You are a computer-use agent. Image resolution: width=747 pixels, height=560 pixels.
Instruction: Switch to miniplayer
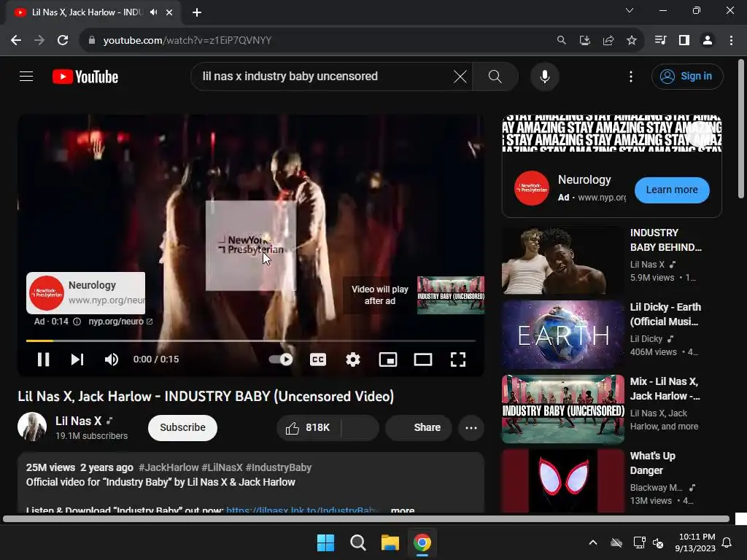pos(388,359)
